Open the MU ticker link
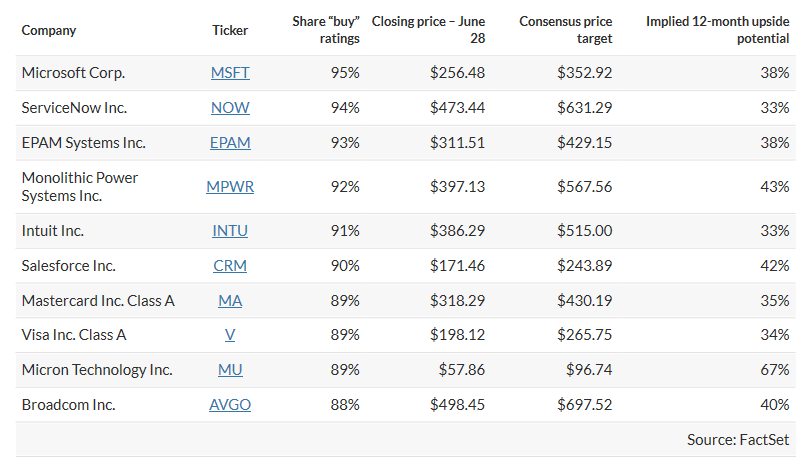This screenshot has height=470, width=803. click(x=230, y=370)
